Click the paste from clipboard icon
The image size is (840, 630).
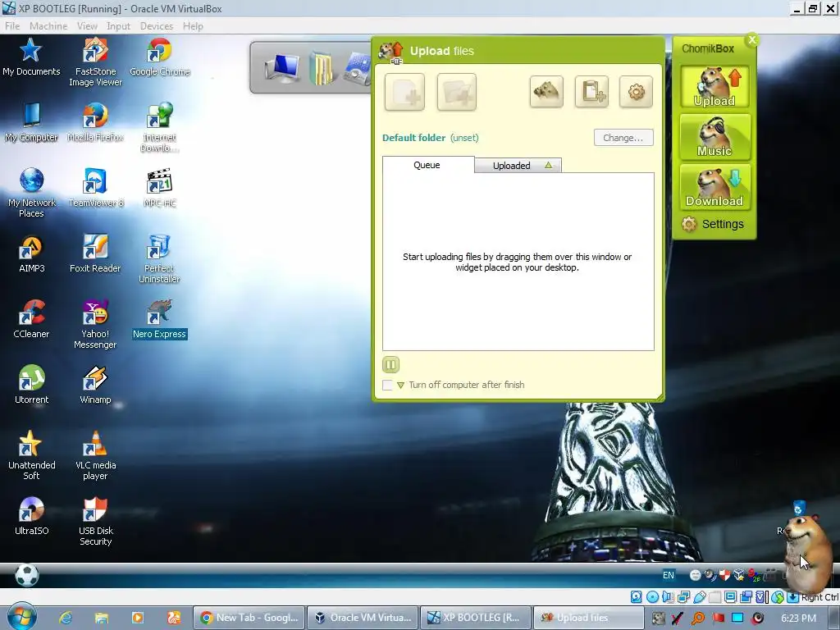pyautogui.click(x=591, y=92)
